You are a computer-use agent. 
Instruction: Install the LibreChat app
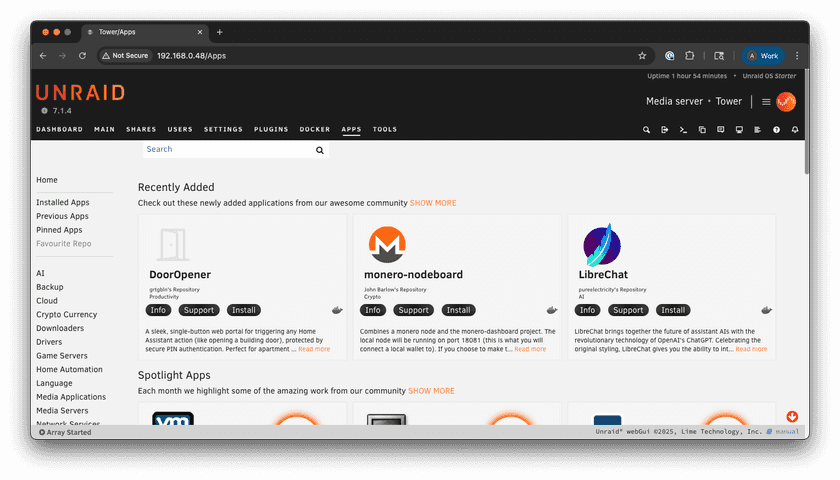[x=673, y=310]
